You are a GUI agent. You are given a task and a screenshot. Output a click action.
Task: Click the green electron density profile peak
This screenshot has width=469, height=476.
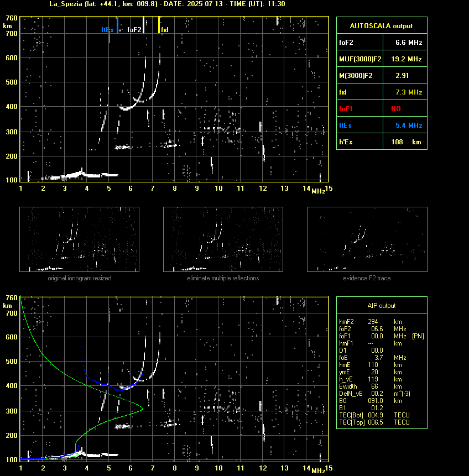coord(142,409)
